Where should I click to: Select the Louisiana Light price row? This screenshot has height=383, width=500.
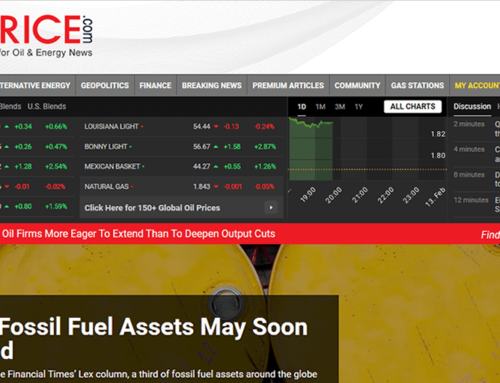[x=181, y=126]
